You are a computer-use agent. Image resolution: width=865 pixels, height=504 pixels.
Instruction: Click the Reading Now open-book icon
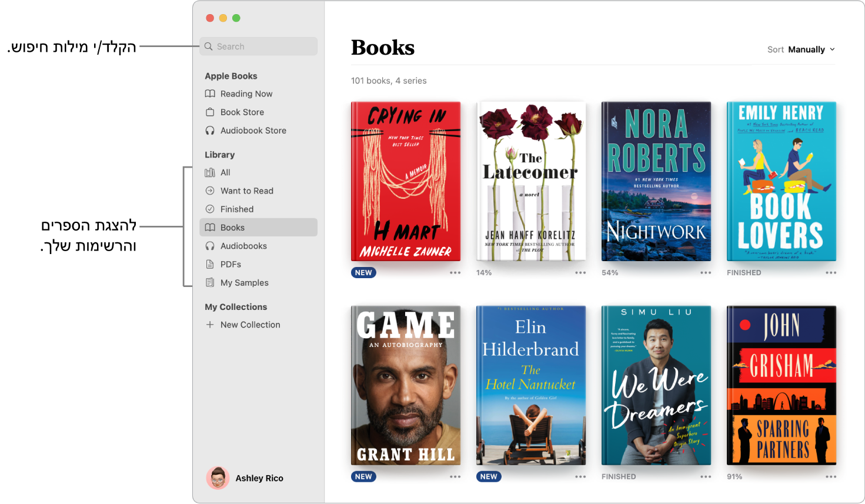[x=210, y=94]
